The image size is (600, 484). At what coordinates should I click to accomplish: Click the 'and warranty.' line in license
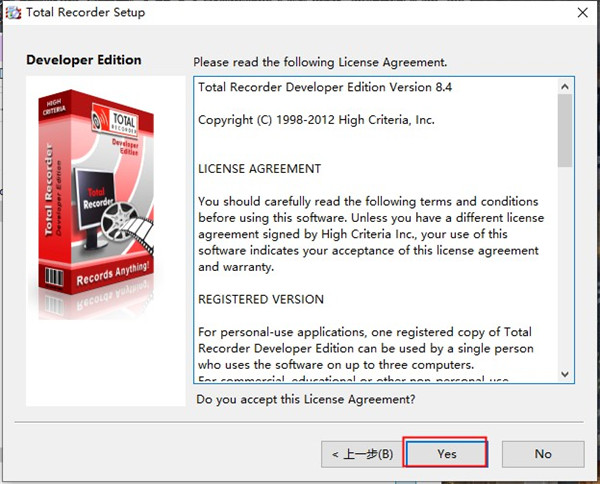(236, 267)
